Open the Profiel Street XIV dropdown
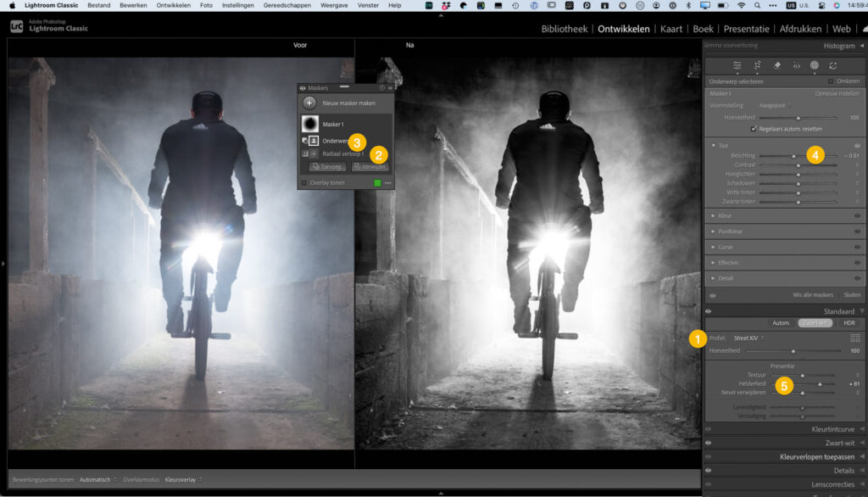This screenshot has width=868, height=497. [x=748, y=338]
